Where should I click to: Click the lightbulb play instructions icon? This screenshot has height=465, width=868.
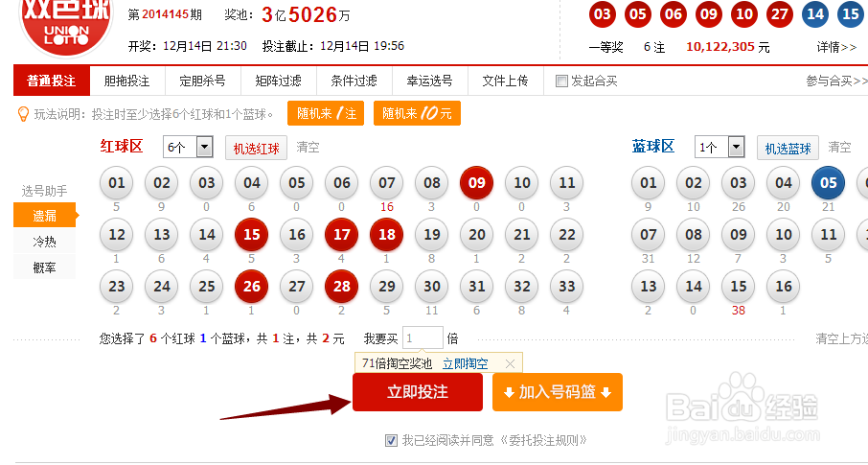[x=23, y=114]
